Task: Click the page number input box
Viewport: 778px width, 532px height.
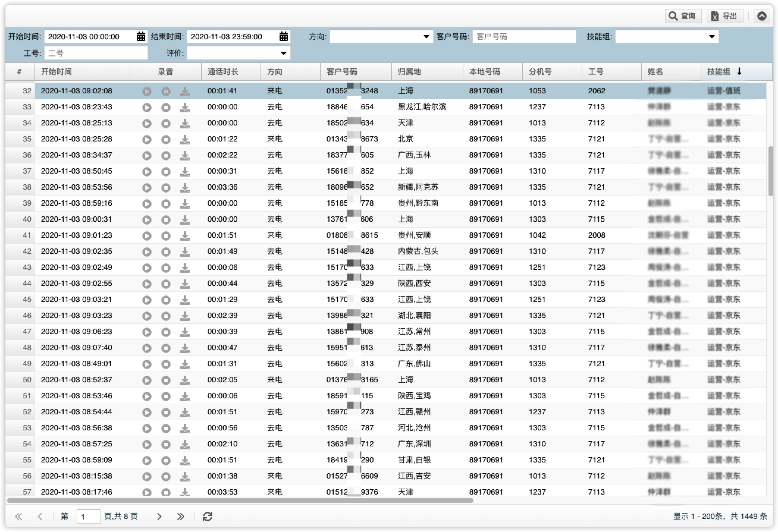Action: click(88, 517)
